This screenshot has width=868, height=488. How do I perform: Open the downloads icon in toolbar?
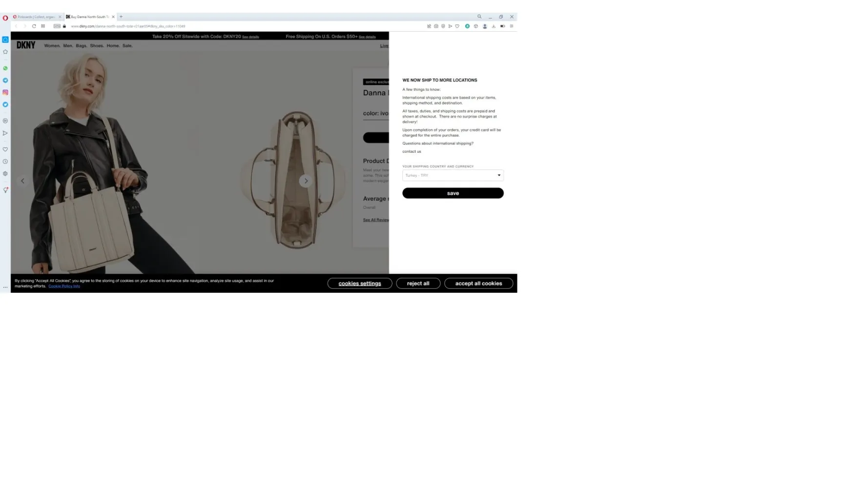494,26
